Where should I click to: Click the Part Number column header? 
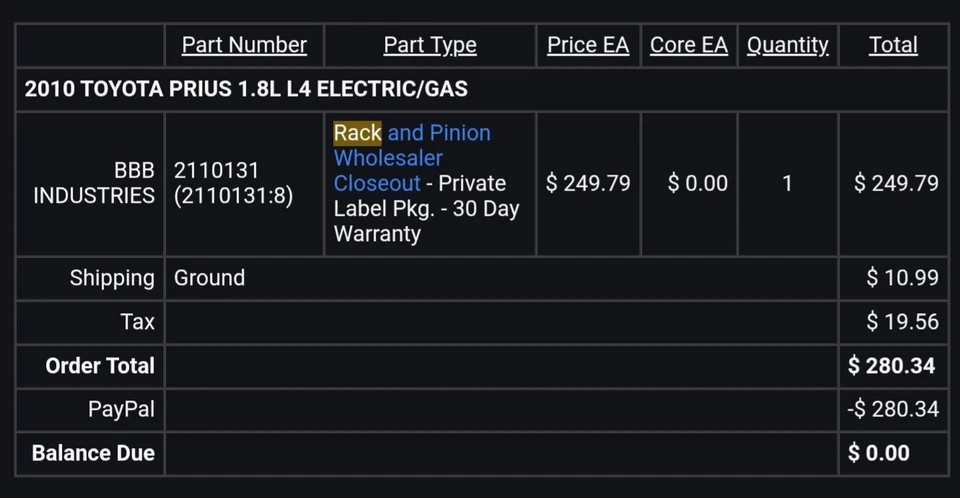click(x=244, y=45)
